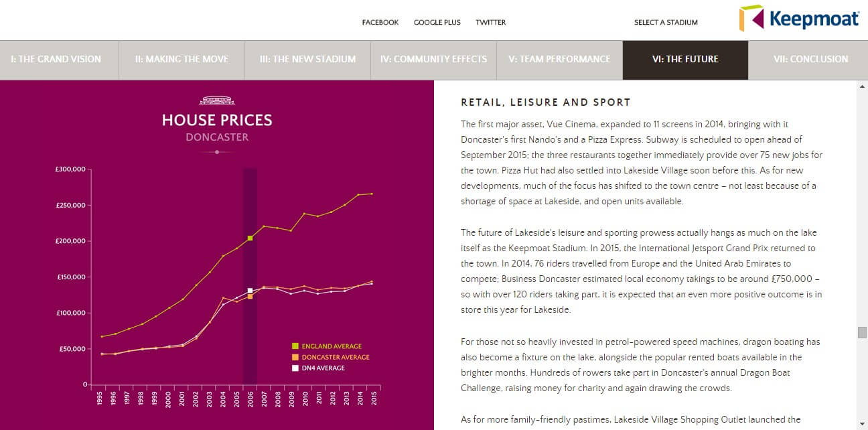The width and height of the screenshot is (868, 430).
Task: Click the green 2006 England data marker
Action: point(250,238)
